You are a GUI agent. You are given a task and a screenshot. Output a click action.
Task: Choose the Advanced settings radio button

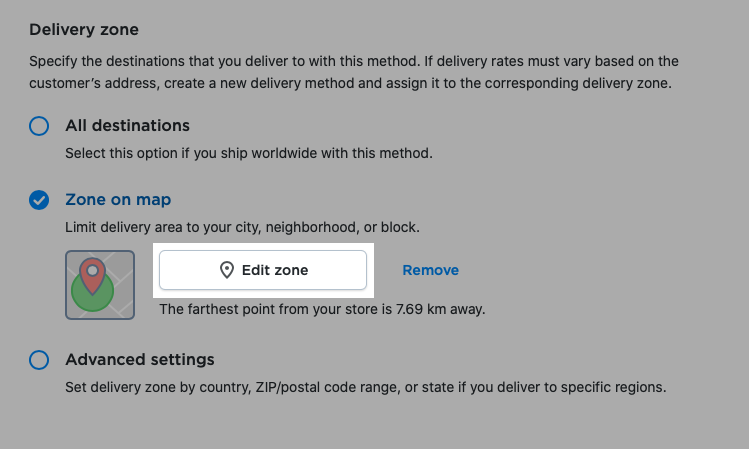(x=39, y=360)
